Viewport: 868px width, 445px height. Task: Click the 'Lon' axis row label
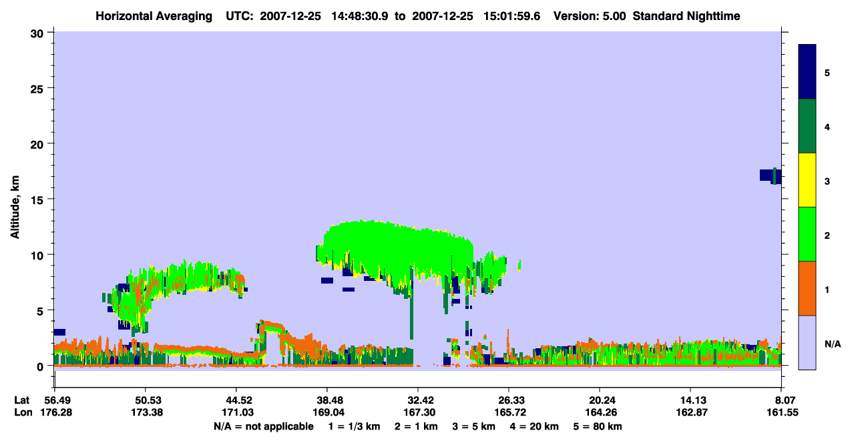pyautogui.click(x=22, y=412)
